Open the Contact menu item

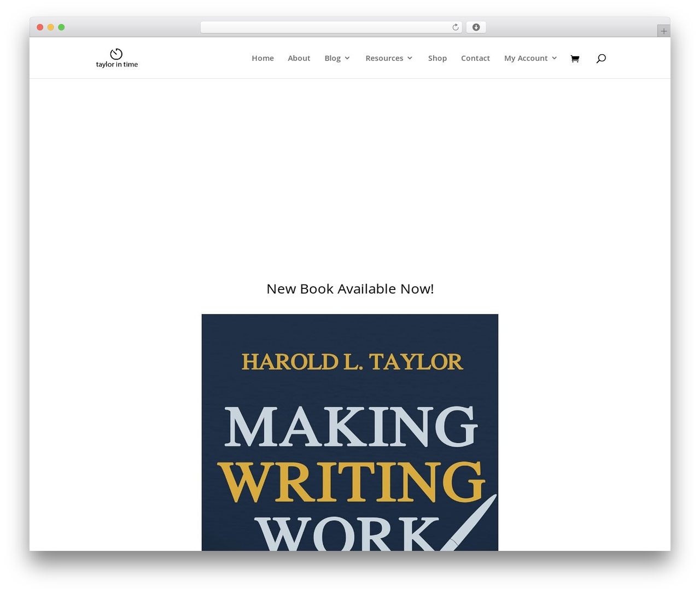475,58
